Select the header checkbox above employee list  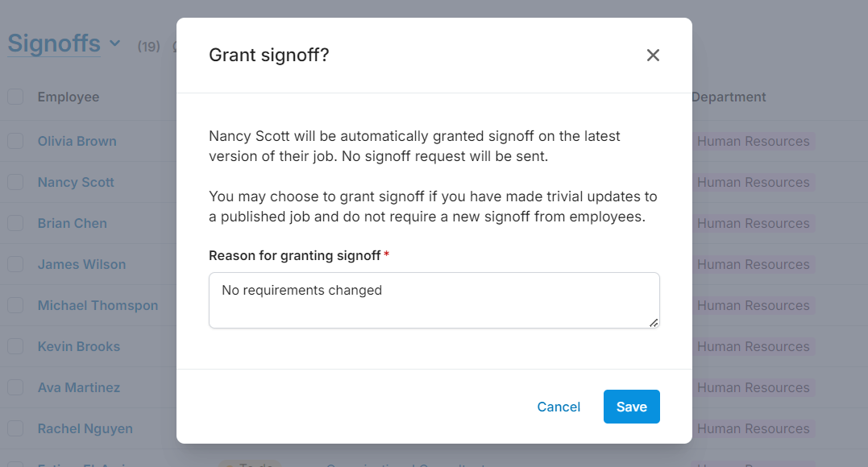(15, 96)
